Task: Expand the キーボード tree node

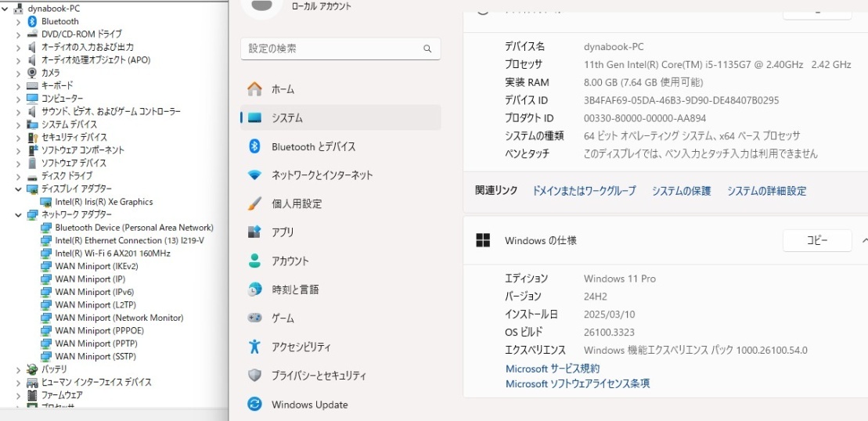Action: tap(19, 85)
